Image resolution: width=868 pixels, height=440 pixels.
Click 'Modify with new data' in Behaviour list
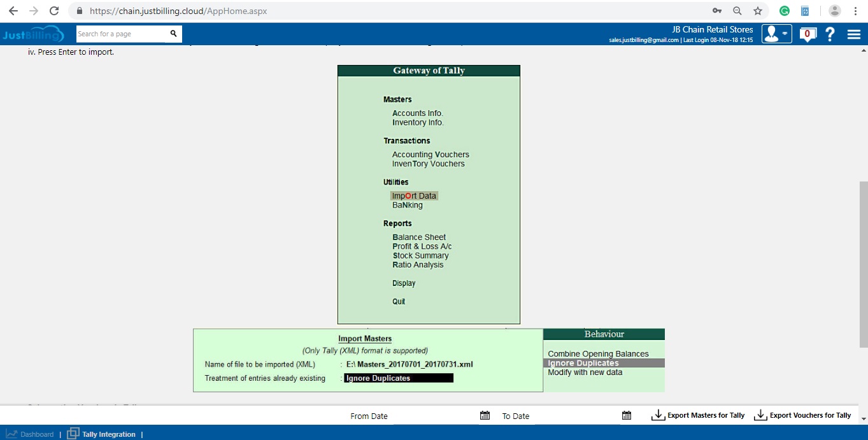(585, 373)
